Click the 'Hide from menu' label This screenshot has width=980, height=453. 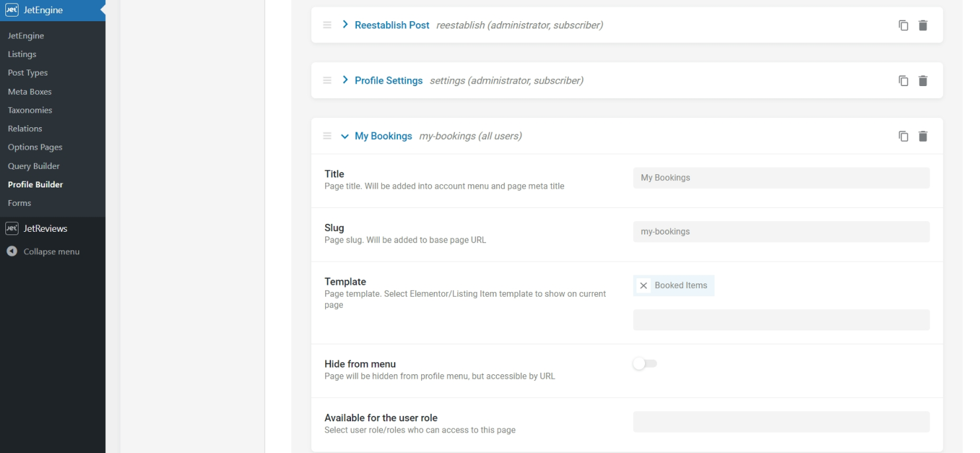[360, 364]
